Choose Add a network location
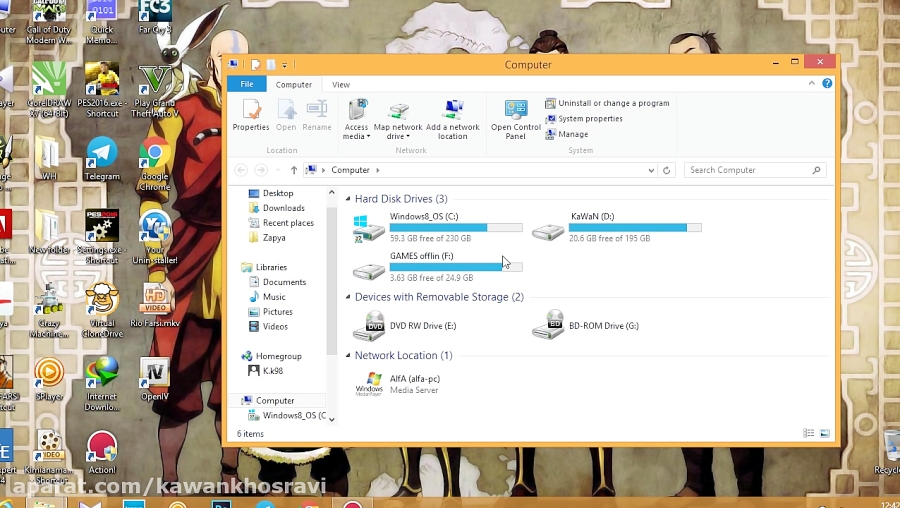This screenshot has width=900, height=508. 452,119
